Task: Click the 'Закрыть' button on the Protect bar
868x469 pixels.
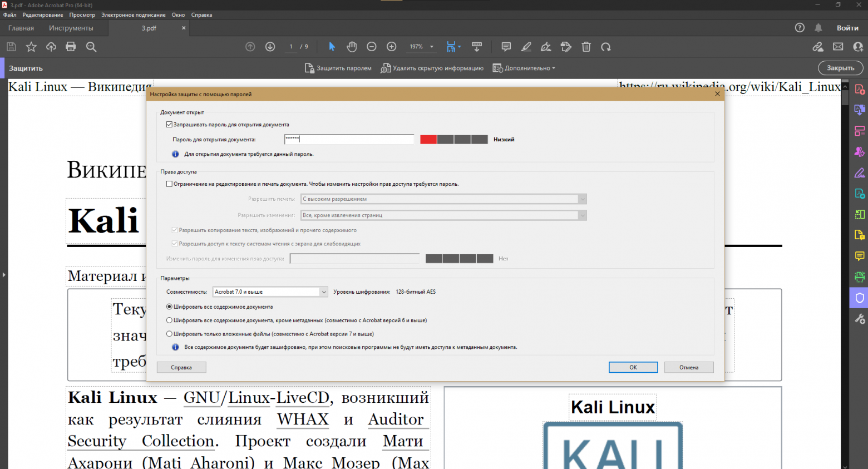Action: pos(840,68)
